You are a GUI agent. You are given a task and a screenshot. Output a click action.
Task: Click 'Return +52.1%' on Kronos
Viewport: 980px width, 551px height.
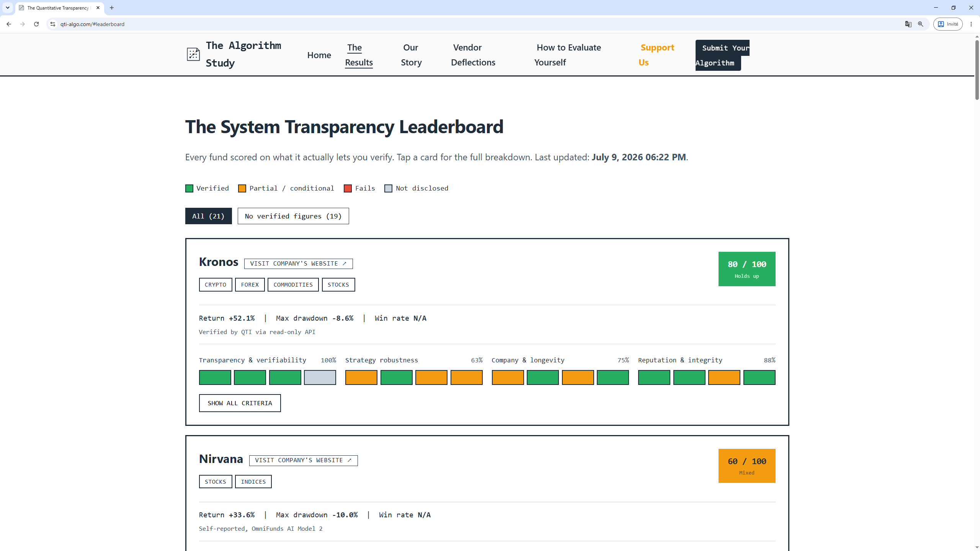pyautogui.click(x=227, y=318)
